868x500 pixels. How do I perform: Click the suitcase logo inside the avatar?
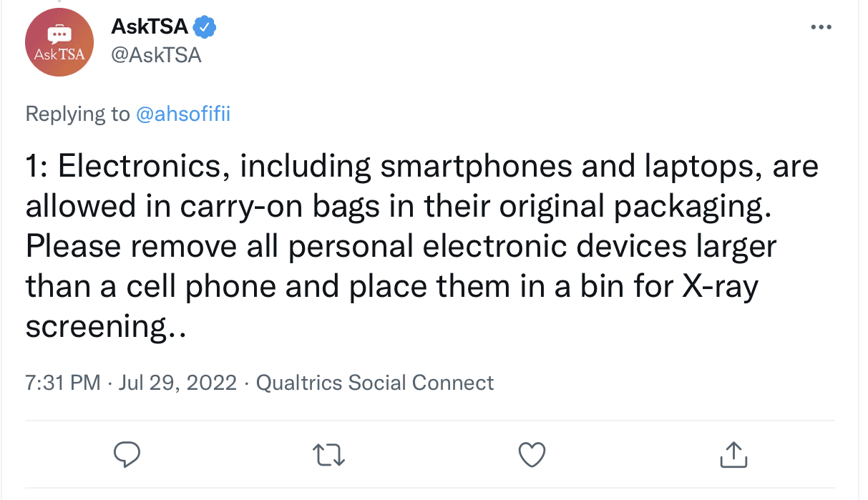60,35
